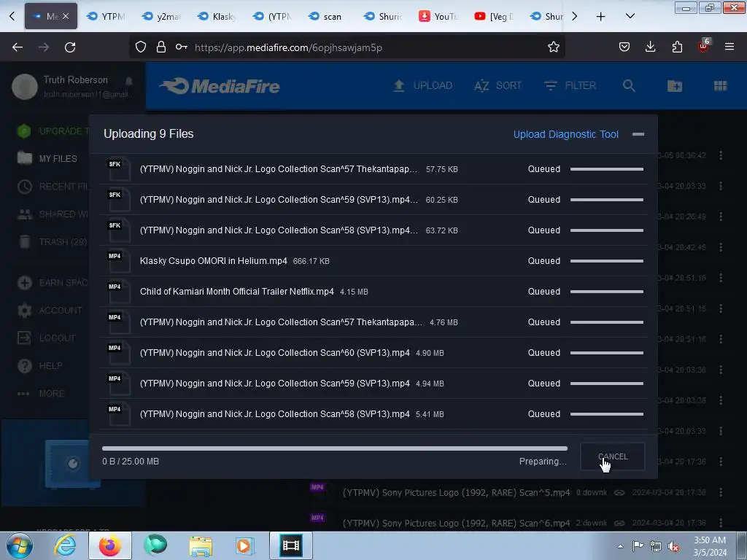Click the Child of Kamiari Month Official Trailer row

click(373, 292)
